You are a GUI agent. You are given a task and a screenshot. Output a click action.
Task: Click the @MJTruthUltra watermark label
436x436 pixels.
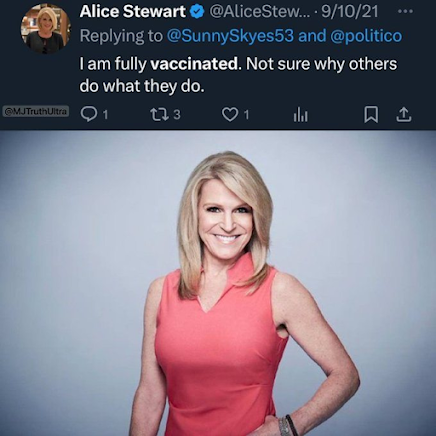tap(36, 111)
